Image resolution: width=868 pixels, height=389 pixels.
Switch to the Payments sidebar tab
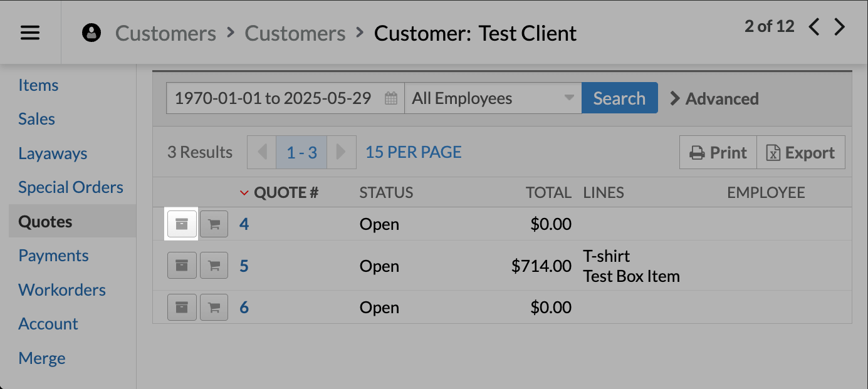[x=53, y=256]
